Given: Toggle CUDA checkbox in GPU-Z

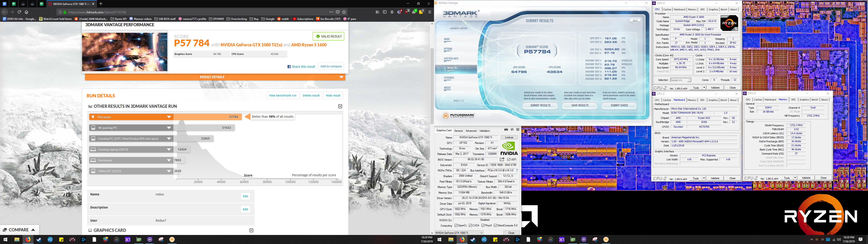Looking at the screenshot, I should pyautogui.click(x=470, y=225).
